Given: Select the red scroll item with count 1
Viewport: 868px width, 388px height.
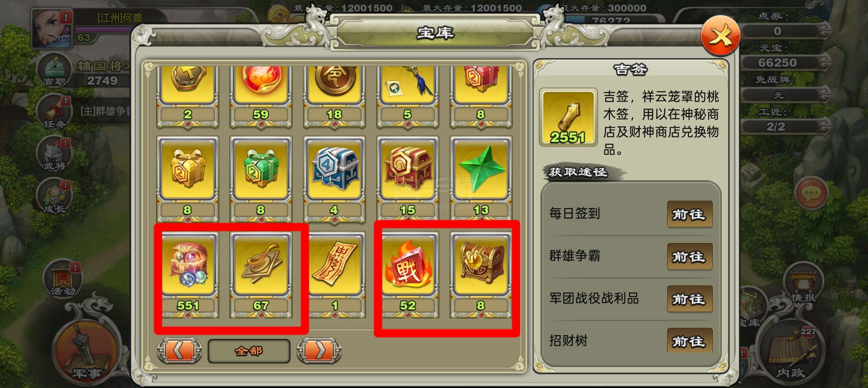Looking at the screenshot, I should click(334, 274).
